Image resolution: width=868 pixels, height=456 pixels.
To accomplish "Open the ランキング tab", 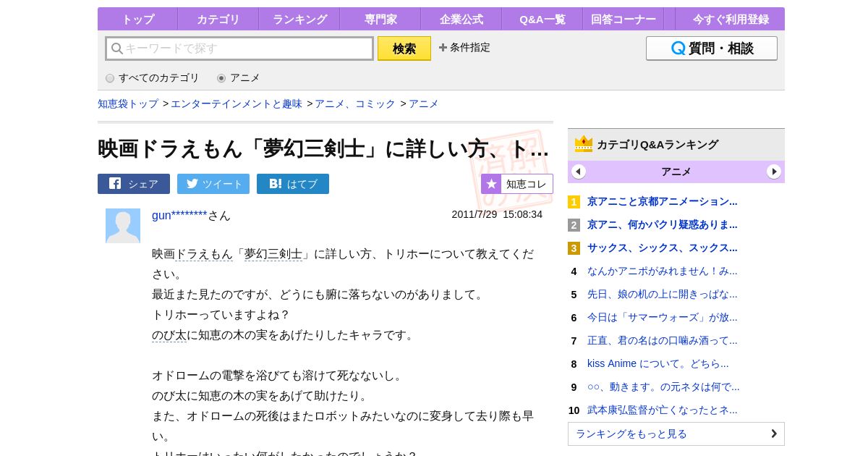I will click(299, 20).
